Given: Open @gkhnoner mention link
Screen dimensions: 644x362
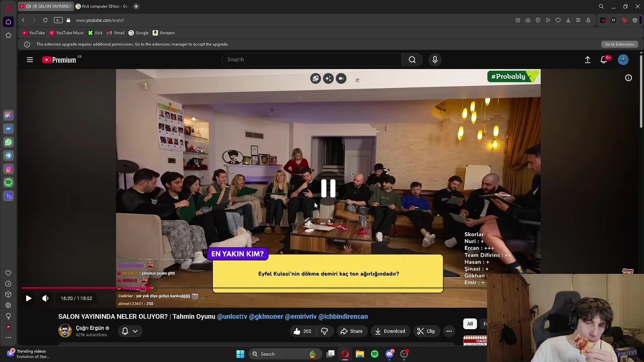Looking at the screenshot, I should pos(266,316).
